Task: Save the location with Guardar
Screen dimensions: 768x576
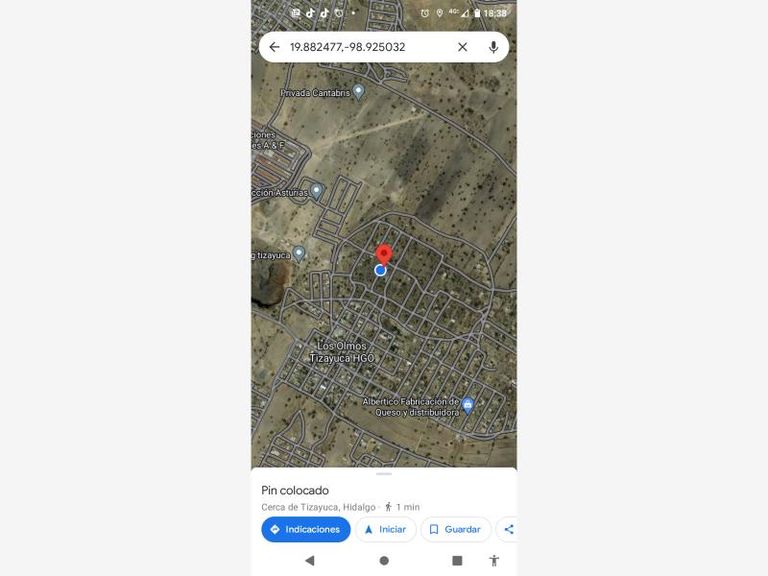Action: click(456, 529)
